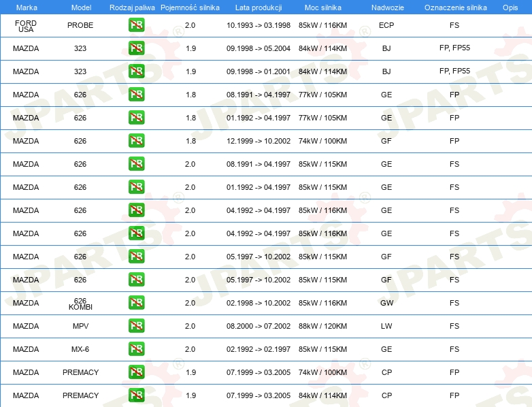Click the 02.1992 -> 02.1997 production years cell

(x=259, y=349)
